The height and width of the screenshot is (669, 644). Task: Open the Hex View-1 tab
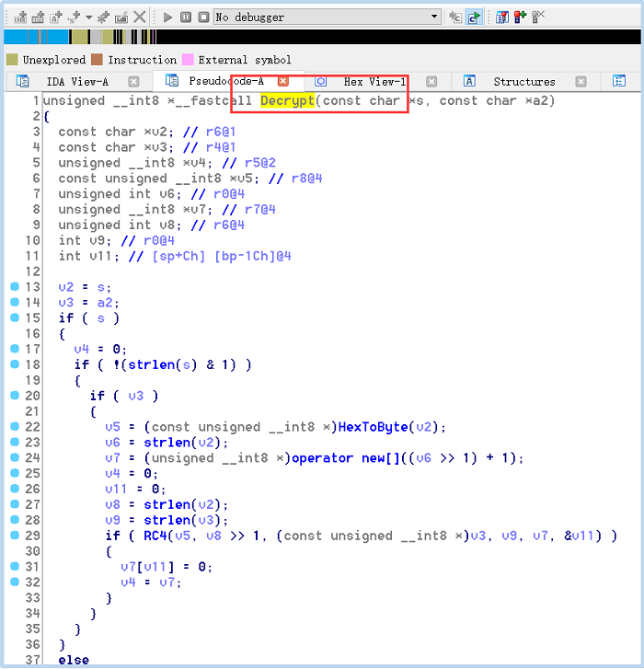click(374, 82)
